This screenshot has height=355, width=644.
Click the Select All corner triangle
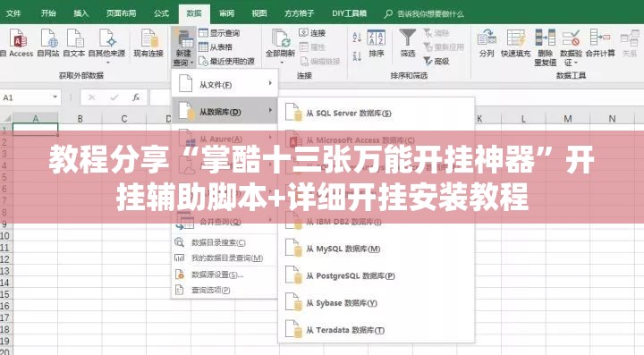[x=6, y=119]
